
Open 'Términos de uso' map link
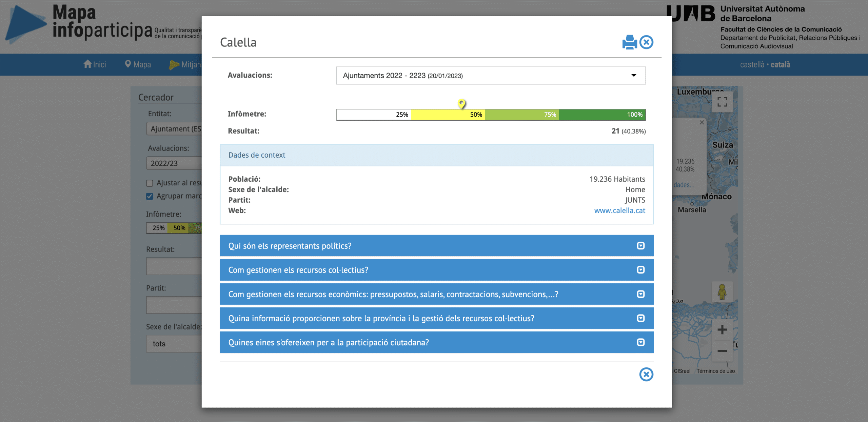[715, 371]
